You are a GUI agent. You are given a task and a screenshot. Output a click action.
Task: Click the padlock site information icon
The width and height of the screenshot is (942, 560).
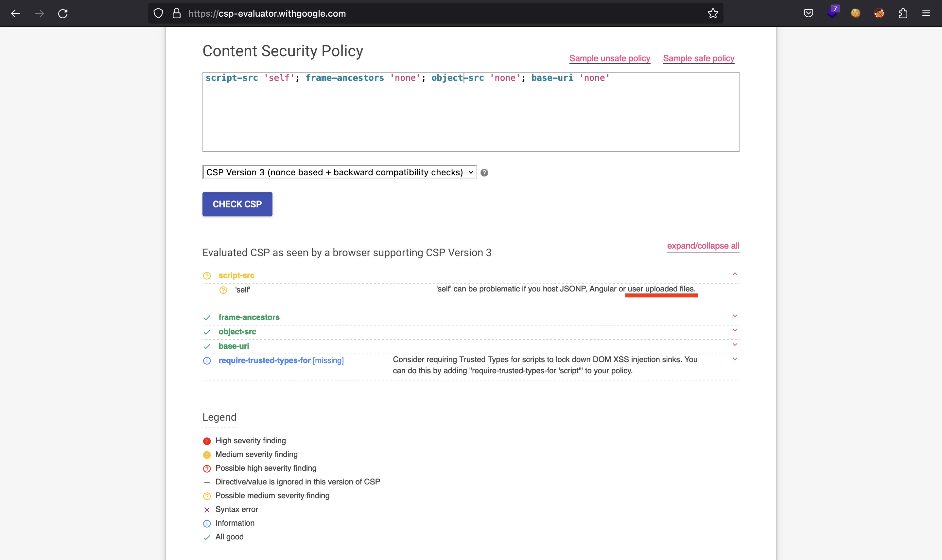(x=177, y=14)
